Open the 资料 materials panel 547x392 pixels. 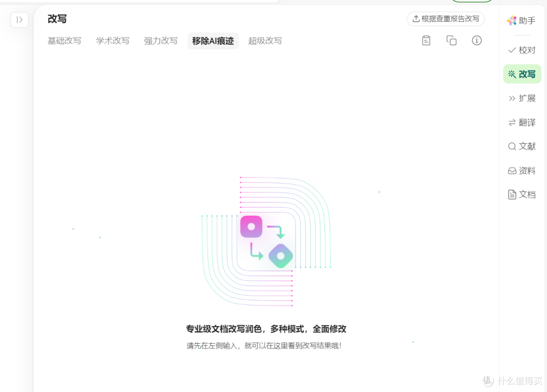pyautogui.click(x=522, y=170)
